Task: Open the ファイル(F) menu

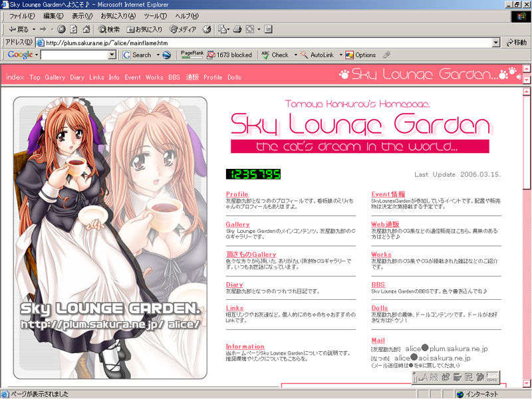Action: [22, 16]
